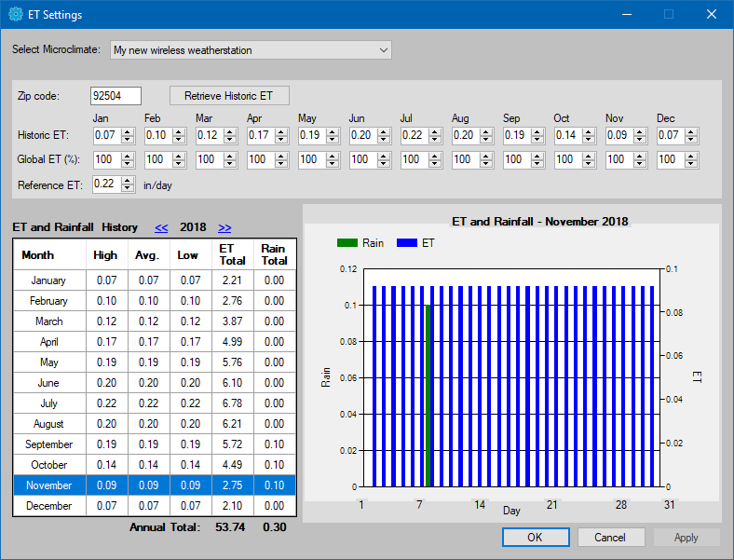The height and width of the screenshot is (560, 734).
Task: Click the green Rain legend swatch
Action: 347,243
